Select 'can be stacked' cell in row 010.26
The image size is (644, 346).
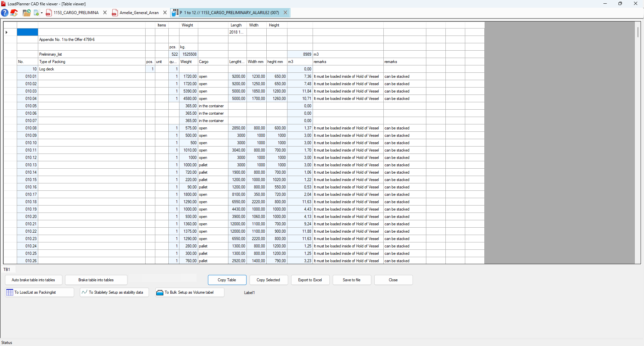(x=405, y=261)
